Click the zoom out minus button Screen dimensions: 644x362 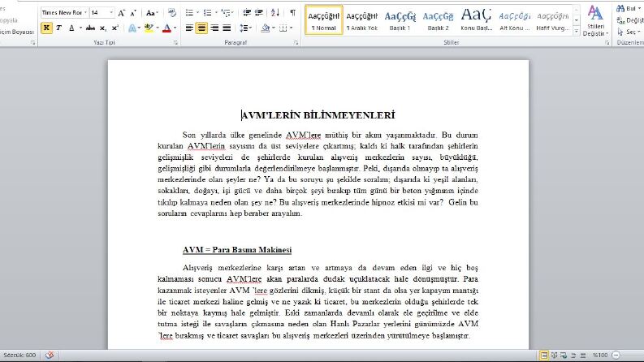(x=616, y=355)
